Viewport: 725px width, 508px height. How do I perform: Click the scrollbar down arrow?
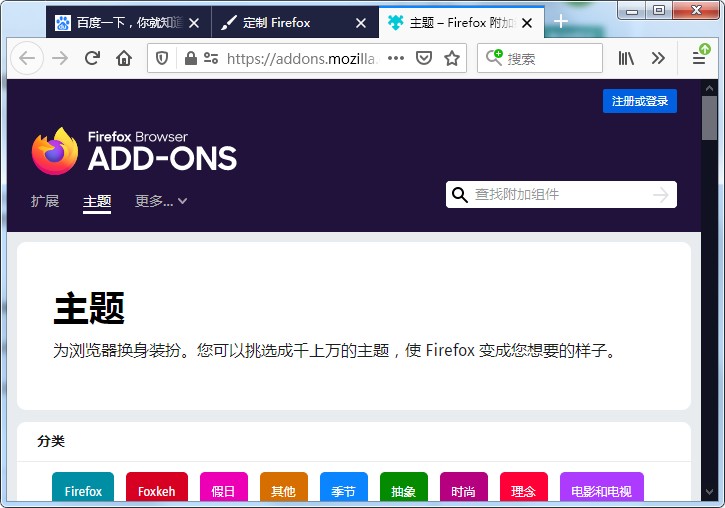tap(709, 492)
